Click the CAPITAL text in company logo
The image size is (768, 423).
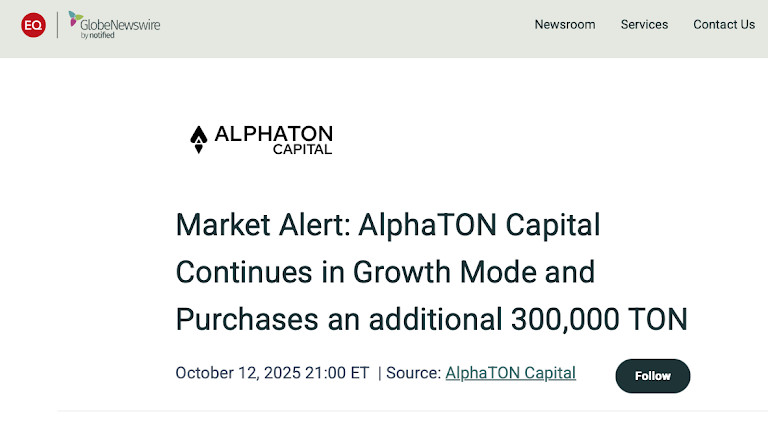[302, 150]
